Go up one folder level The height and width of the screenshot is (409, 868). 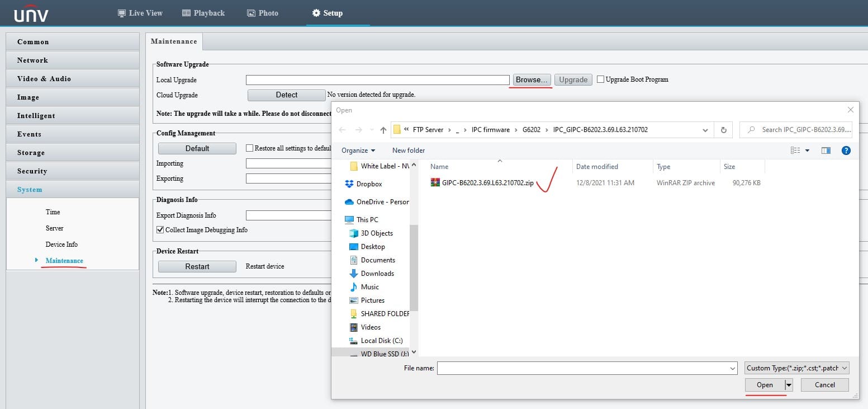pos(383,130)
